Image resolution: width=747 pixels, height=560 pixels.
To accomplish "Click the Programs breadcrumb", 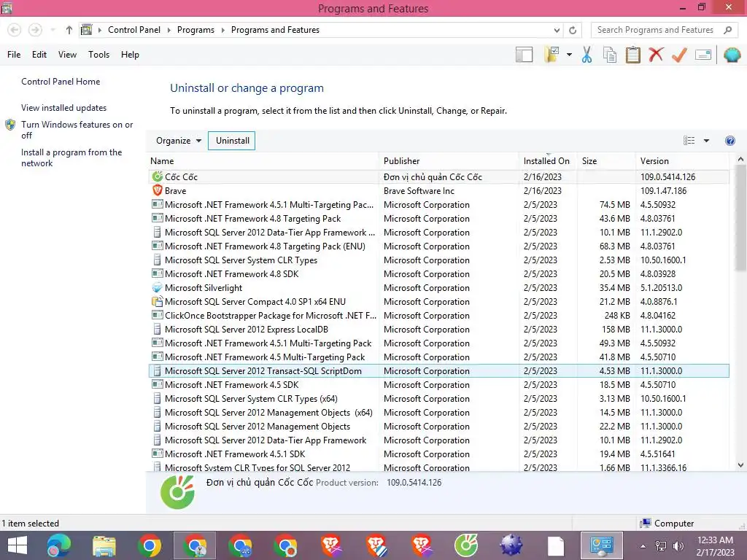I will [x=196, y=30].
